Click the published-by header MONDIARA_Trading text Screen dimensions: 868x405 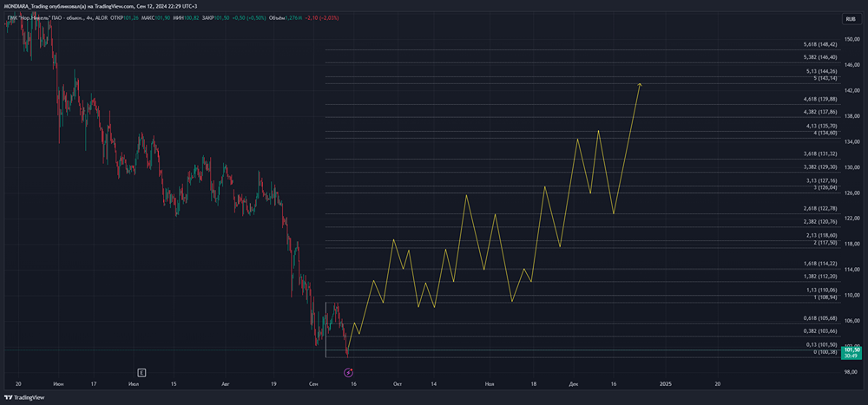pos(28,6)
